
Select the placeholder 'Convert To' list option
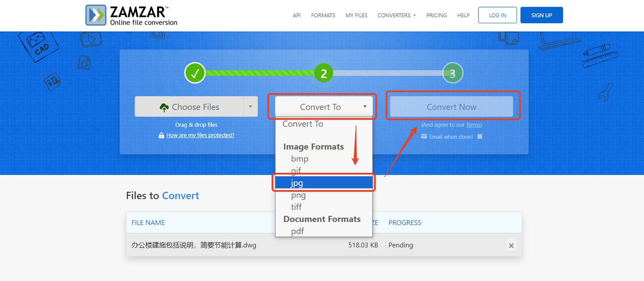click(x=324, y=124)
